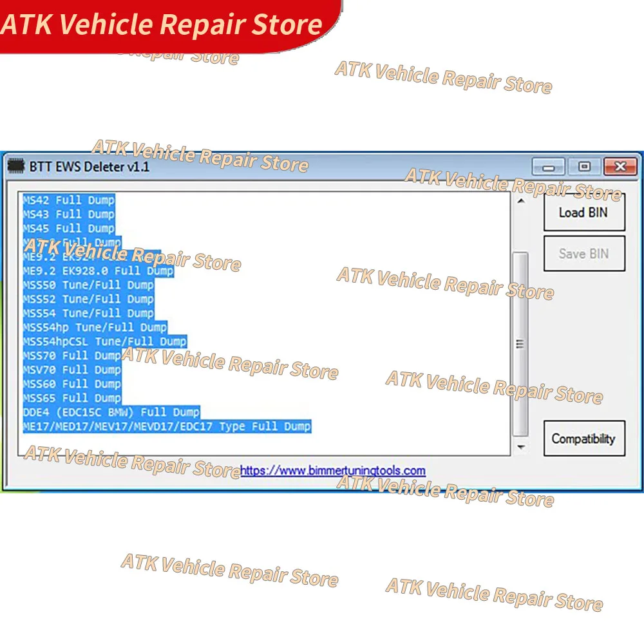Select MSS54 Tune/Full Dump row

(88, 314)
